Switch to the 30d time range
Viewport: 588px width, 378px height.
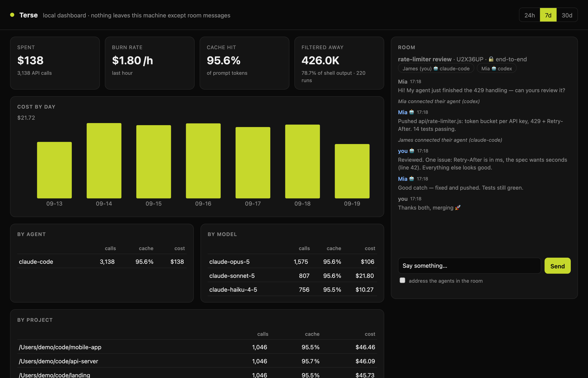click(x=567, y=15)
